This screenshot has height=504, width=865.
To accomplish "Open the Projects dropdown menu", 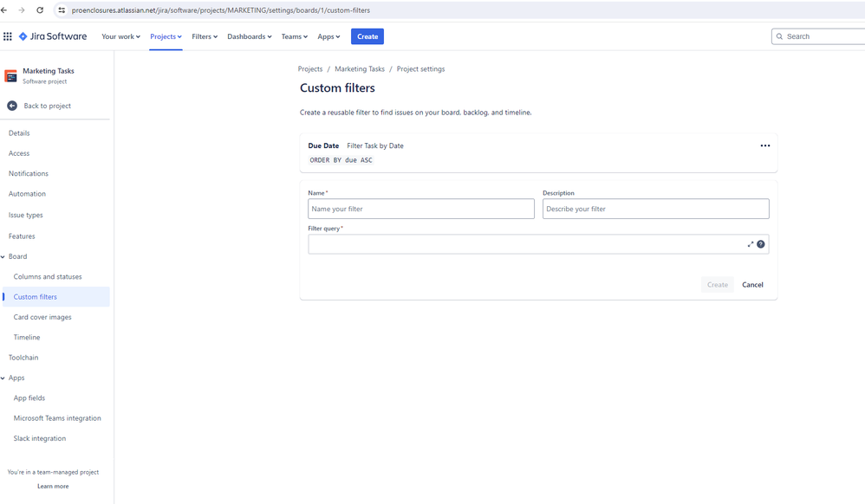I will pyautogui.click(x=166, y=36).
